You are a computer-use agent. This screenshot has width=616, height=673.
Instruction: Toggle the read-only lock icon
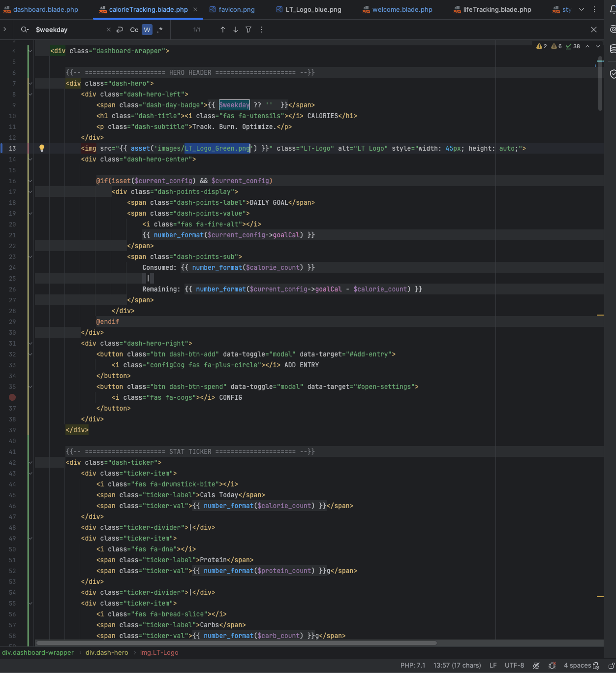tap(612, 665)
